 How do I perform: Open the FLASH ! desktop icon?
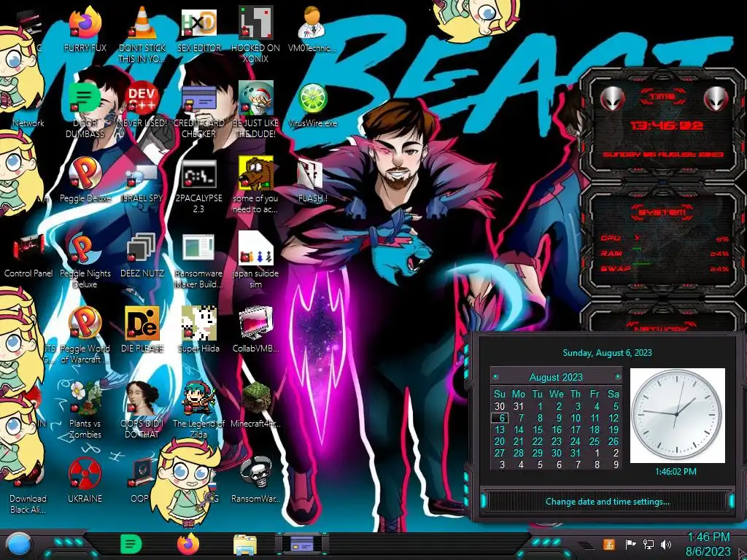312,174
